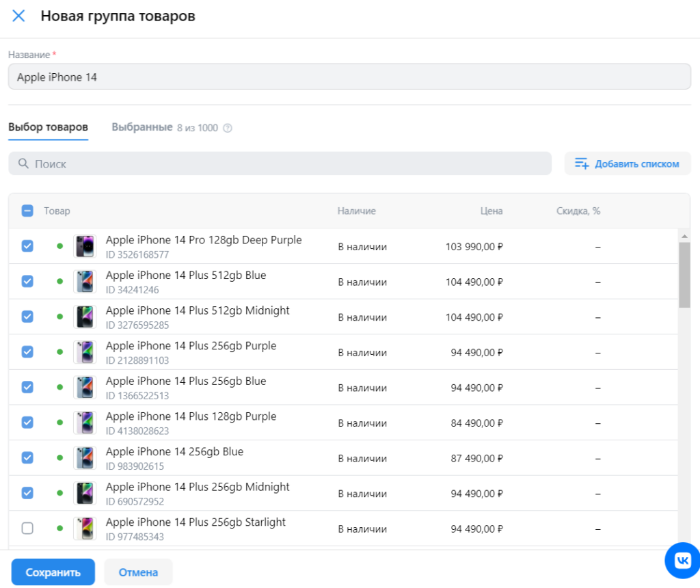
Task: Click the ID 690572952 text
Action: [x=135, y=501]
